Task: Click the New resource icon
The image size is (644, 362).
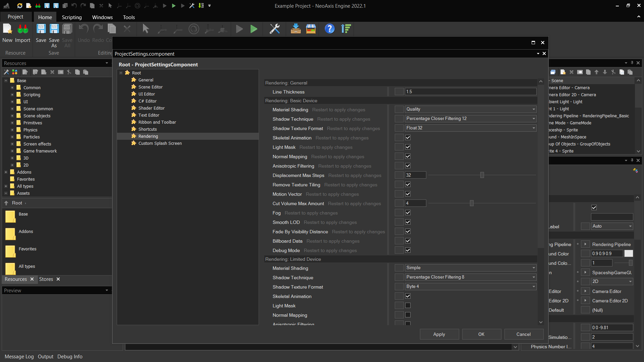Action: point(7,29)
